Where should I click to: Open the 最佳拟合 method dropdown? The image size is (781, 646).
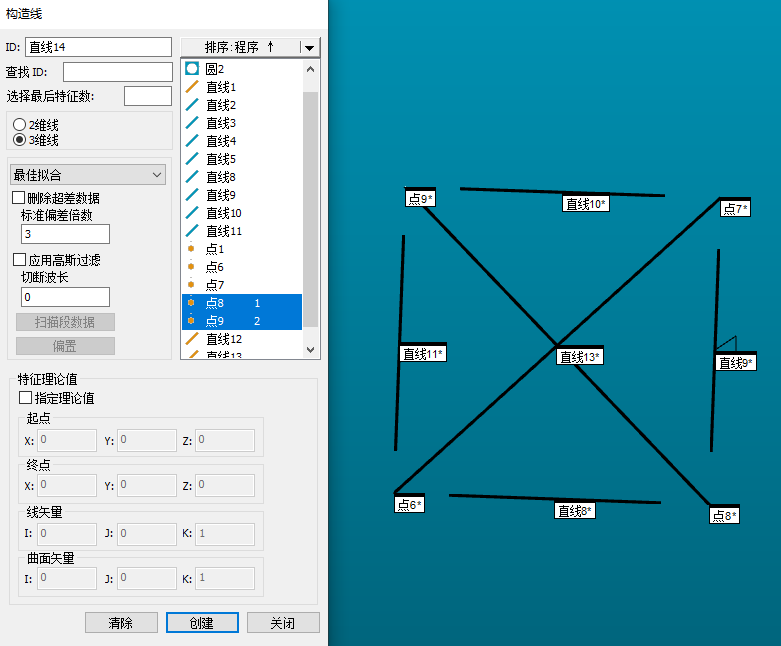click(89, 175)
